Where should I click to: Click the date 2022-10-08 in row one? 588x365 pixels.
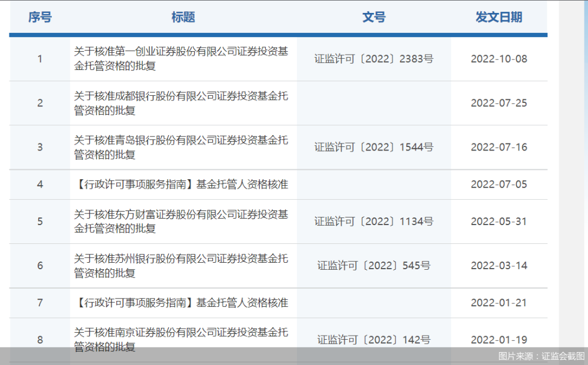(500, 58)
